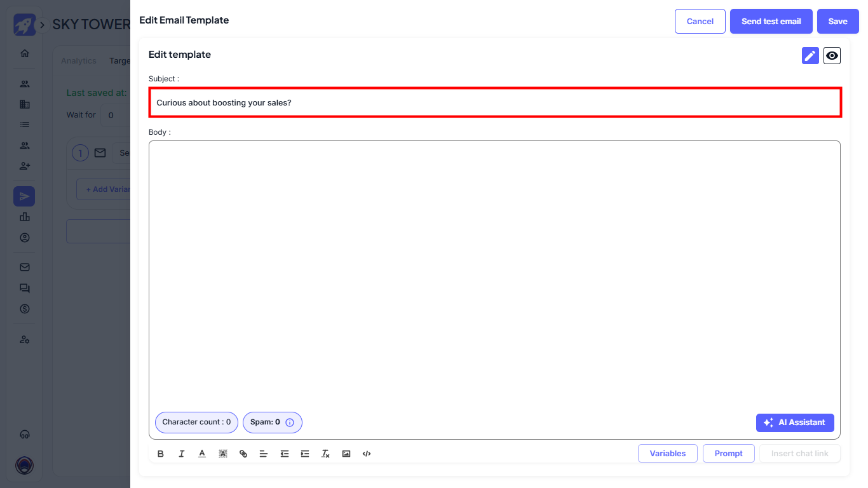Open the text alignment options
The width and height of the screenshot is (868, 488).
pos(264,454)
